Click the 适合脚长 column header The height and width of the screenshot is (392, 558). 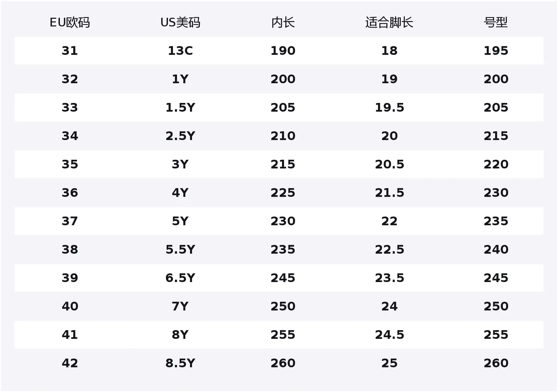(x=389, y=23)
